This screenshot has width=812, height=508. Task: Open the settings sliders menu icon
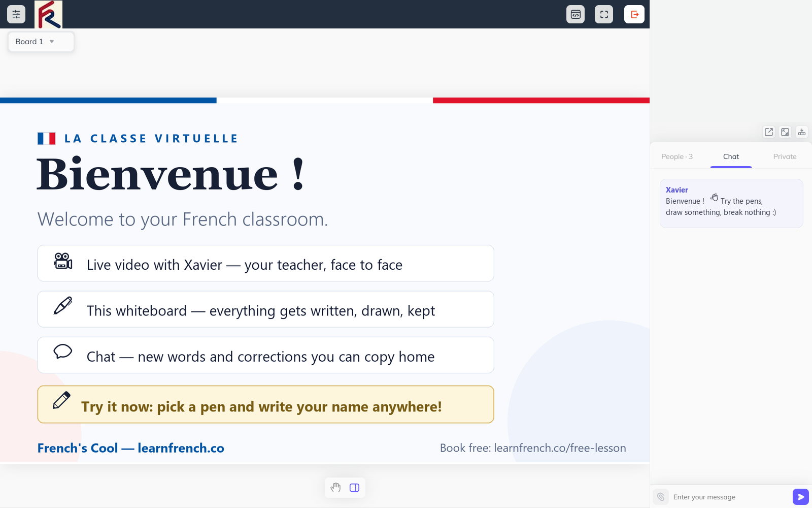(x=16, y=14)
